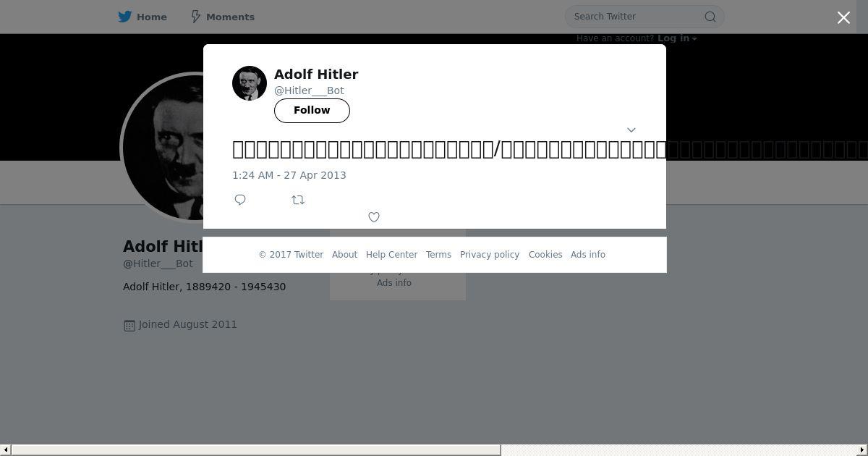Open the Terms footer link

pyautogui.click(x=438, y=255)
